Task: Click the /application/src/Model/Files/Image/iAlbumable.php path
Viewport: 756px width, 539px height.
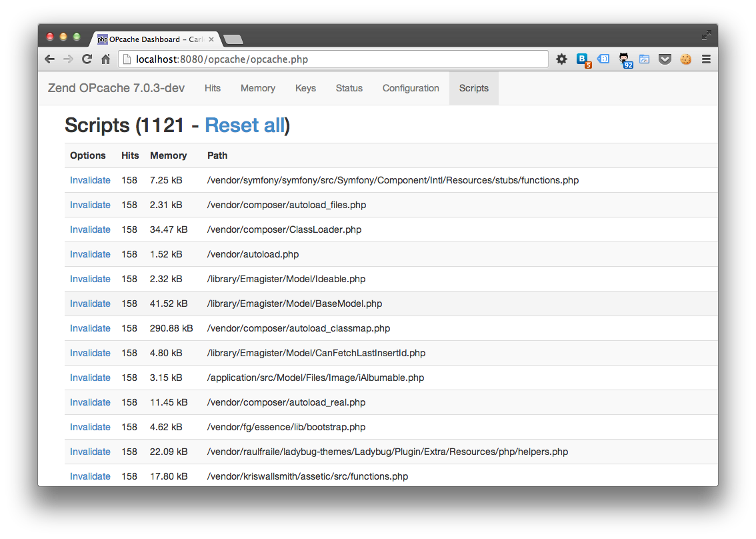Action: 316,378
